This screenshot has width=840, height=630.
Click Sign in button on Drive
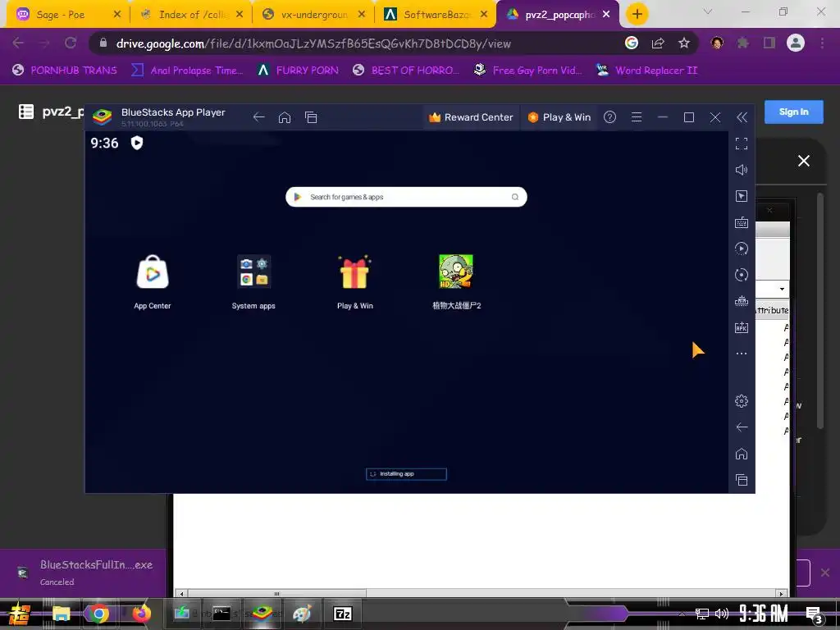pos(793,112)
